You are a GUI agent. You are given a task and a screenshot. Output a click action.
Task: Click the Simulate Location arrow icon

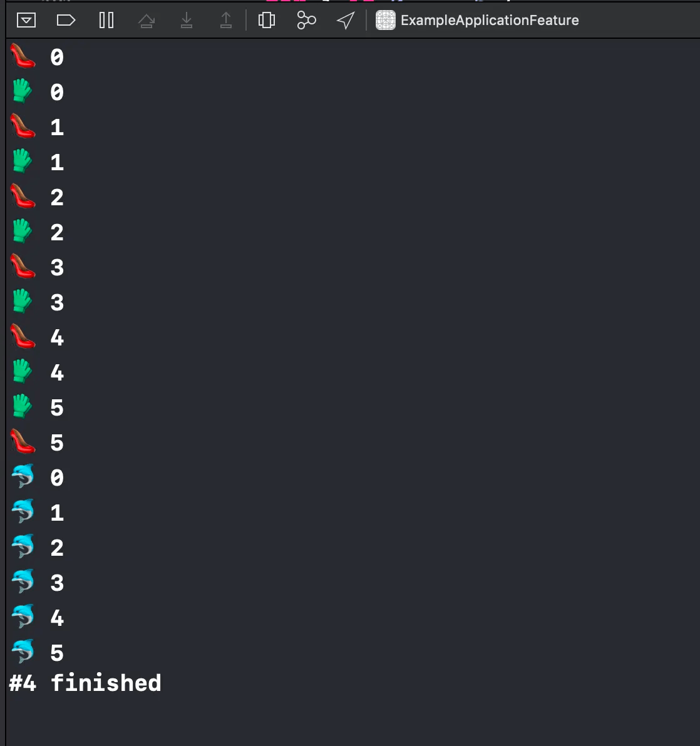(346, 21)
